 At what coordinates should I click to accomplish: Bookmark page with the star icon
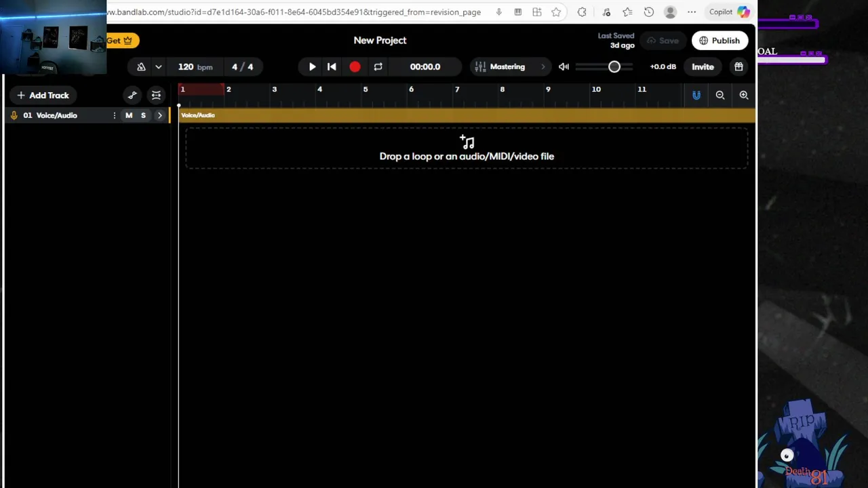click(x=556, y=12)
